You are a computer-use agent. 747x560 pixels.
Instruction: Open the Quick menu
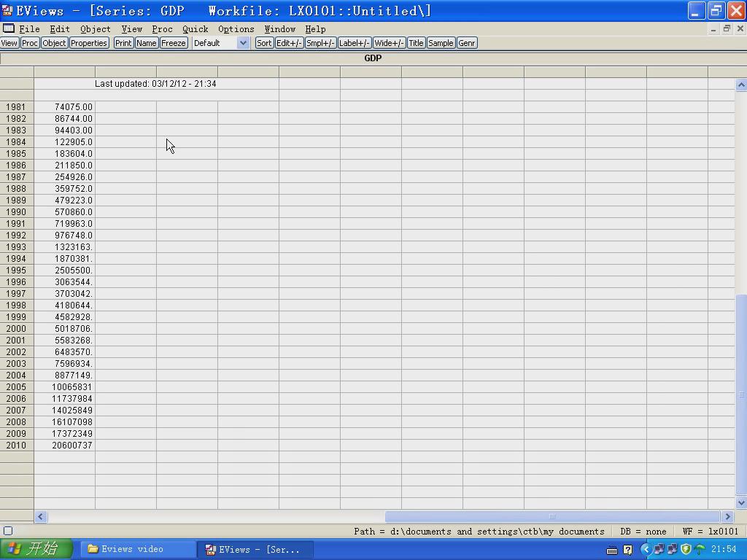196,29
